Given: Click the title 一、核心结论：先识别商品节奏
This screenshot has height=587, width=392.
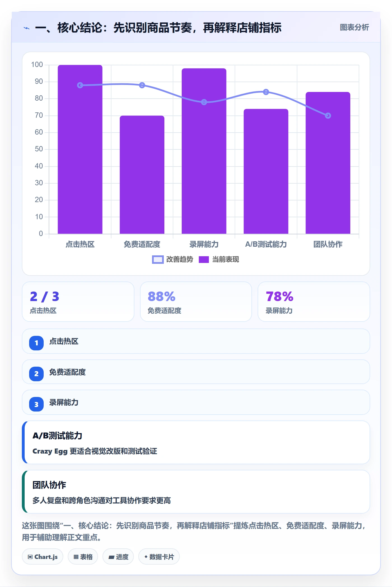Looking at the screenshot, I should point(158,28).
